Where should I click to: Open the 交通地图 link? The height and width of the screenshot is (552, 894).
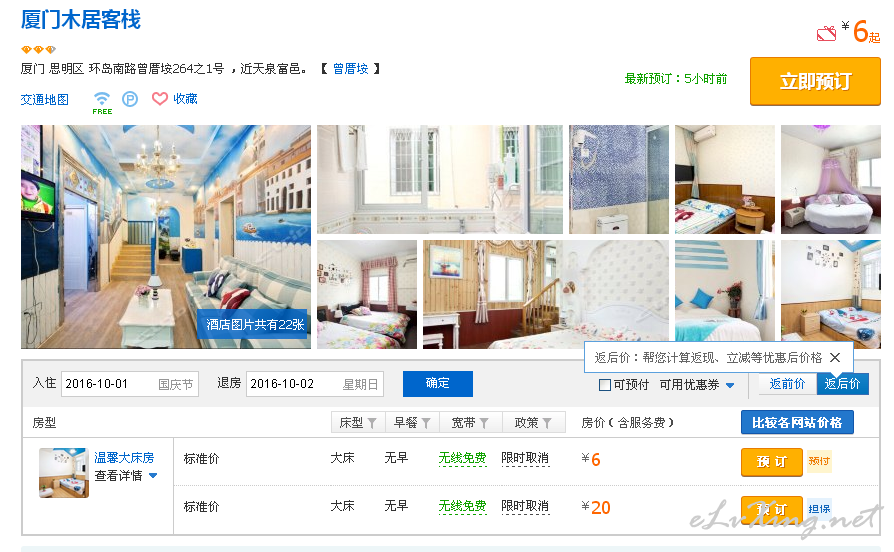[x=44, y=100]
